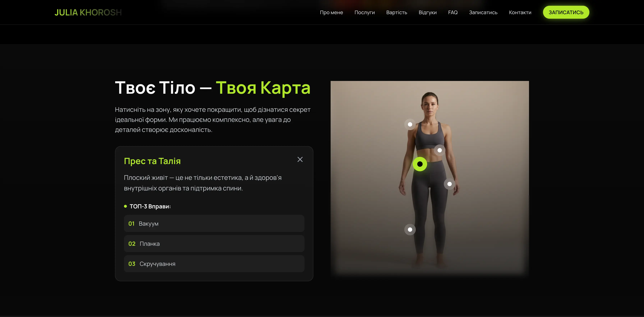Open the Послуги menu item

365,12
